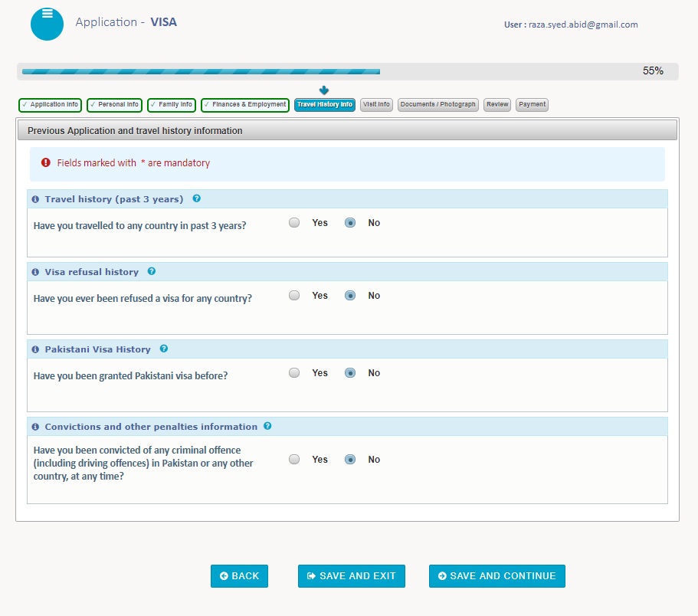Image resolution: width=698 pixels, height=616 pixels.
Task: Click user email raza.syed.abid@gmail.com
Action: [583, 25]
